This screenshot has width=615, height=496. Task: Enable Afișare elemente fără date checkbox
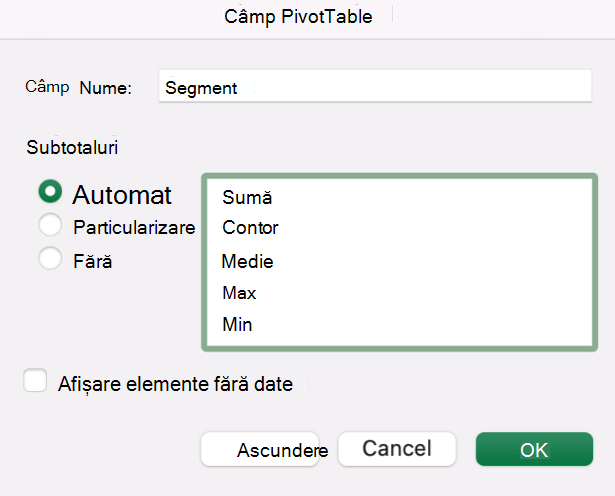coord(35,380)
